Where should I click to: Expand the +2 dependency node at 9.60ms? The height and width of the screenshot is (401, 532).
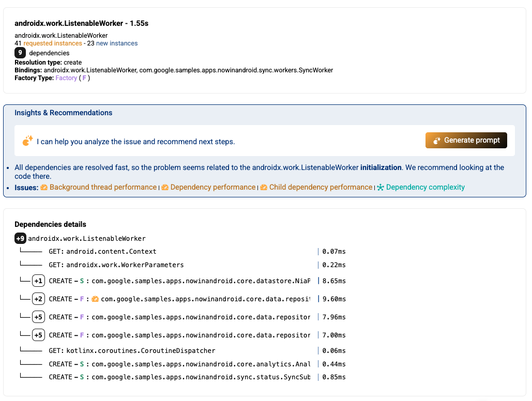(38, 299)
